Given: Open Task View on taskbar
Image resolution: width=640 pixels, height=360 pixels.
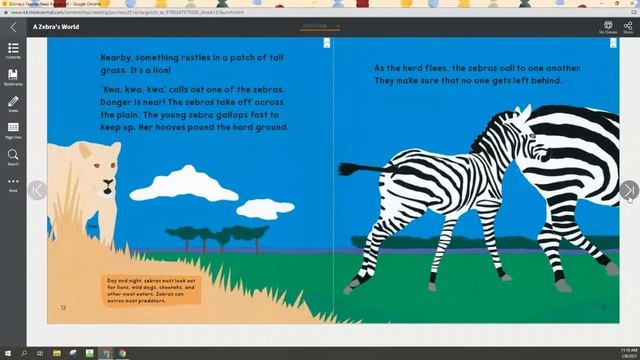Looking at the screenshot, I should click(40, 353).
